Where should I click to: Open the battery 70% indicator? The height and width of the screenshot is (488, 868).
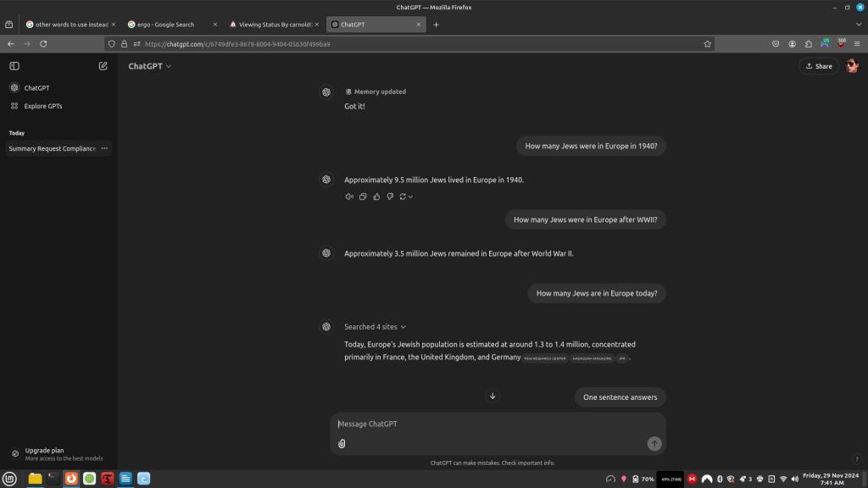coord(643,480)
